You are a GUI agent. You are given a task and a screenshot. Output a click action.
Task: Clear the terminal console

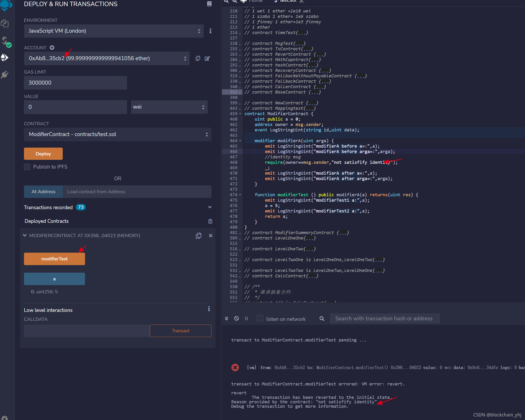tap(237, 318)
